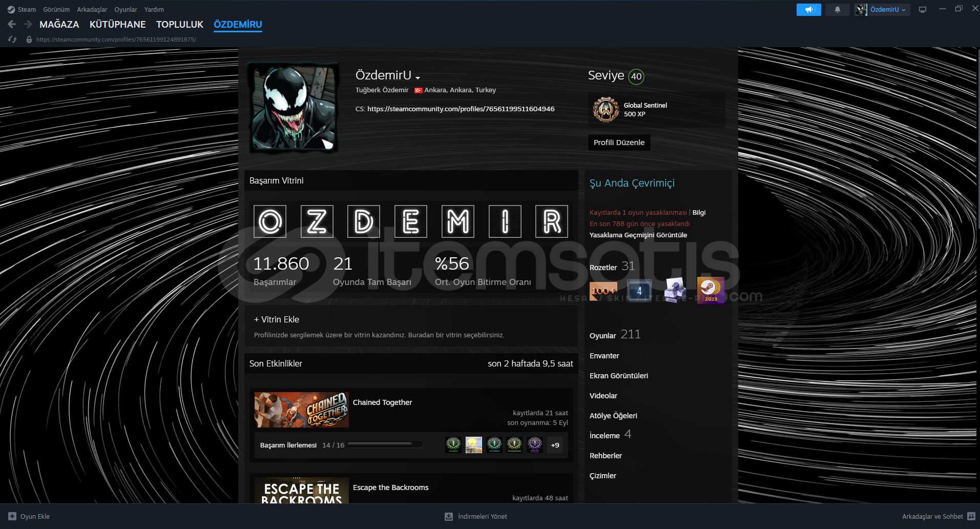Click + Vitrin Ekle
The height and width of the screenshot is (529, 980).
[277, 319]
